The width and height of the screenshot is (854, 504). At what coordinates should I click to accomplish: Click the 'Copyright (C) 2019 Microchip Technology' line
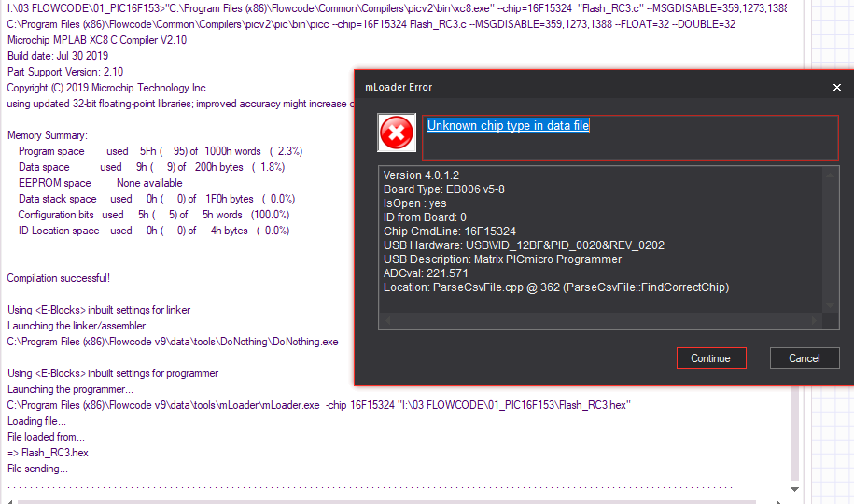[x=108, y=87]
